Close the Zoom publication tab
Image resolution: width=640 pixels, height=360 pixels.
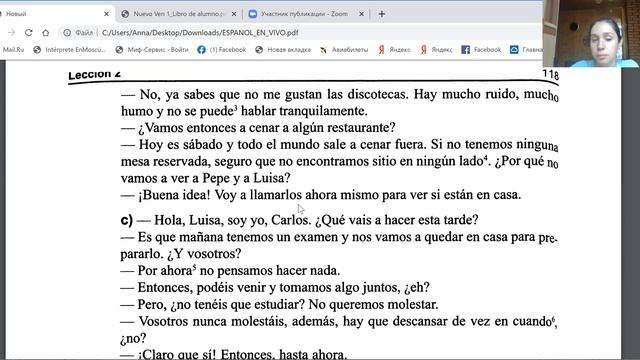coord(361,14)
